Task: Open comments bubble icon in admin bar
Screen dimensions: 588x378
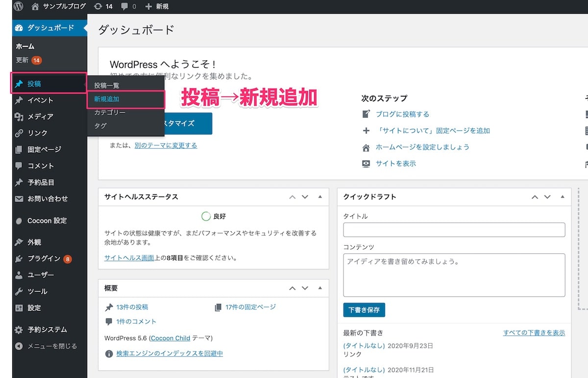Action: 125,7
